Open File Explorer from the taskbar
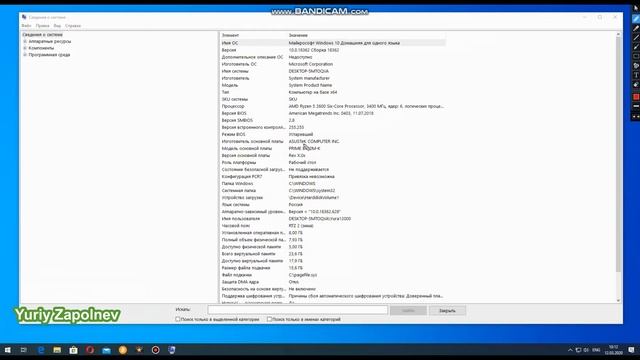 57,350
